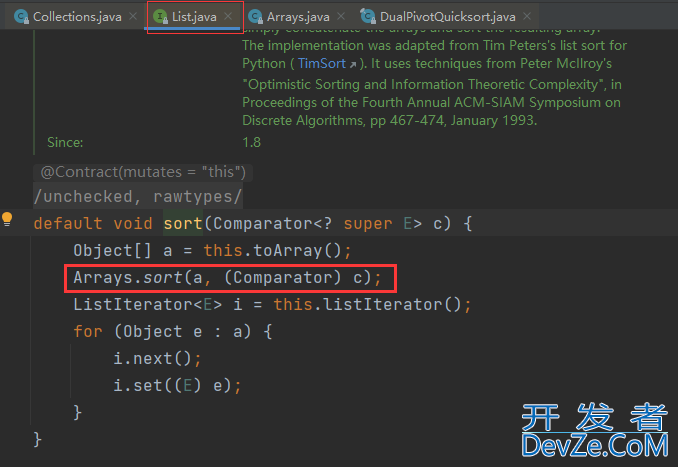Image resolution: width=678 pixels, height=467 pixels.
Task: Click toArray in the this.toArray() call
Action: tap(288, 250)
